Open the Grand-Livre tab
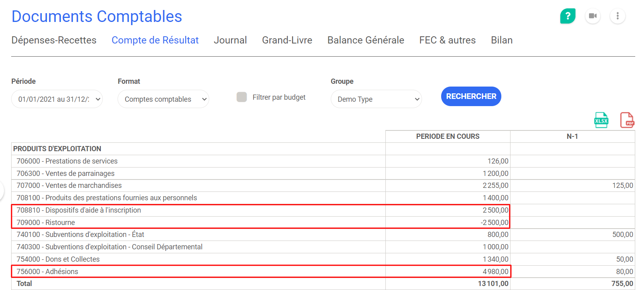The width and height of the screenshot is (644, 290). (x=287, y=40)
